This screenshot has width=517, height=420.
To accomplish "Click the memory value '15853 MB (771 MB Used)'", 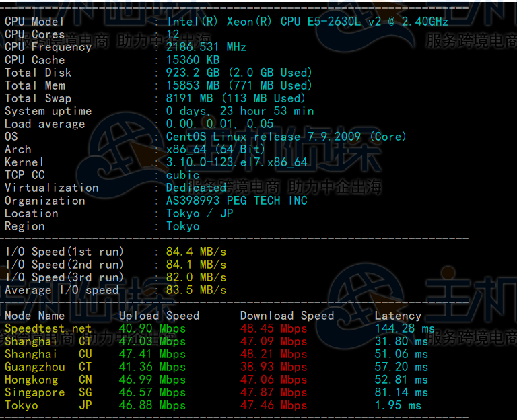I will click(239, 85).
